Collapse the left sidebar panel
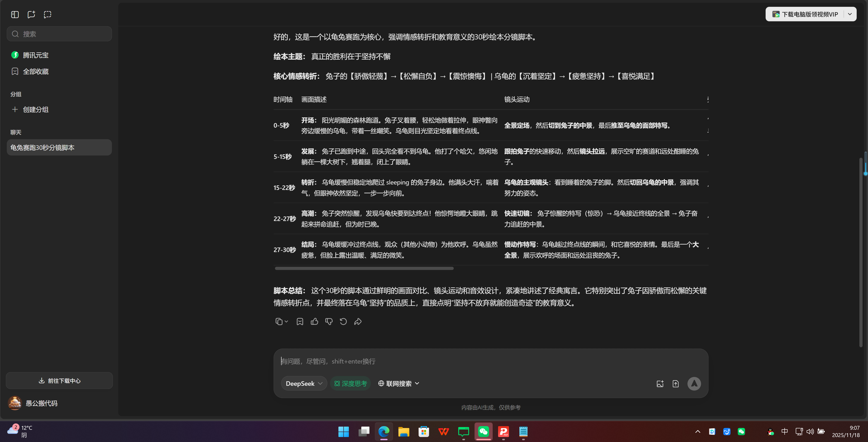 tap(14, 15)
